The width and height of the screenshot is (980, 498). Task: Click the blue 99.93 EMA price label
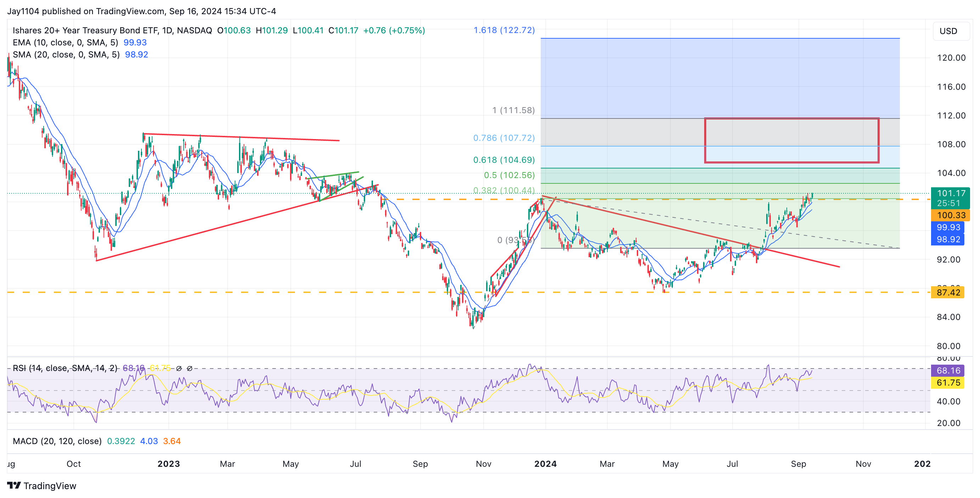948,227
